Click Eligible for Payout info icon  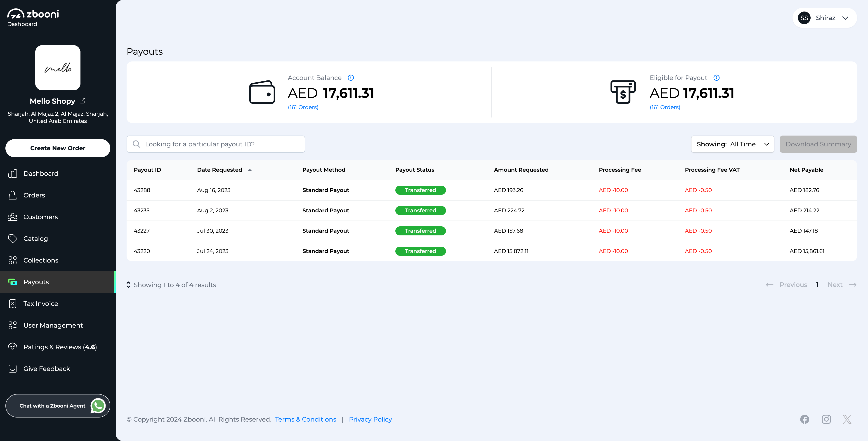pyautogui.click(x=716, y=78)
